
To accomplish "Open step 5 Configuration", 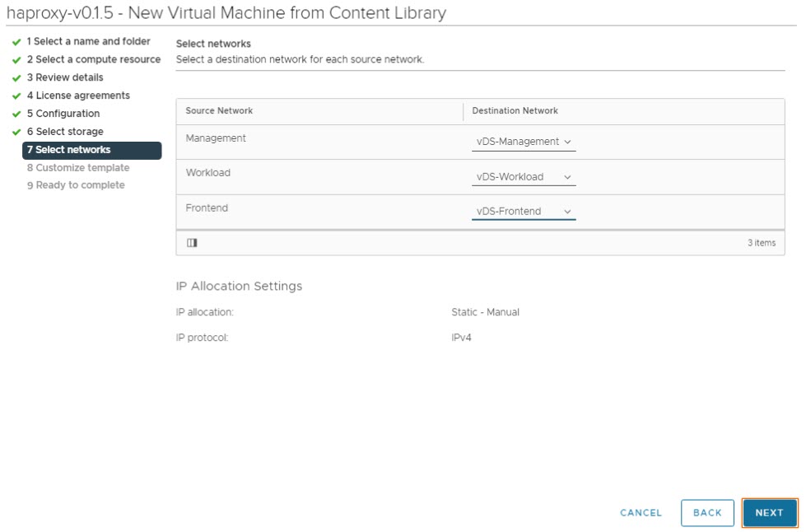I will [x=63, y=114].
